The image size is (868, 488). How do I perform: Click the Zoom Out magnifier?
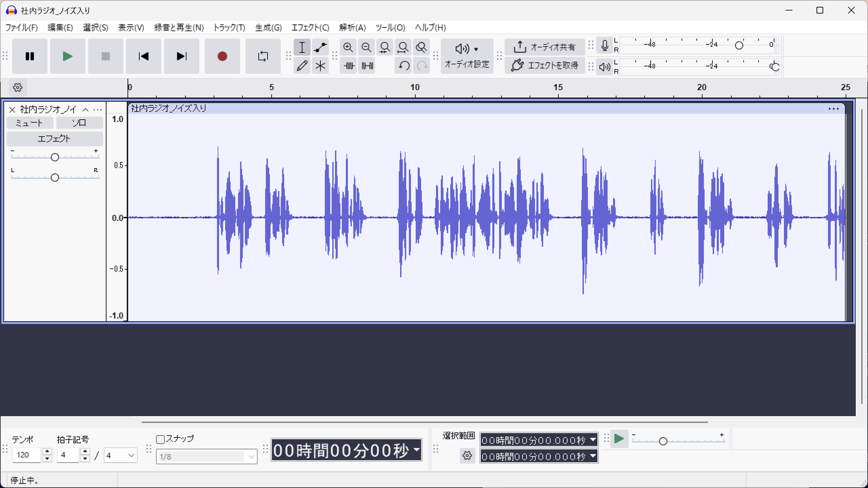point(367,47)
